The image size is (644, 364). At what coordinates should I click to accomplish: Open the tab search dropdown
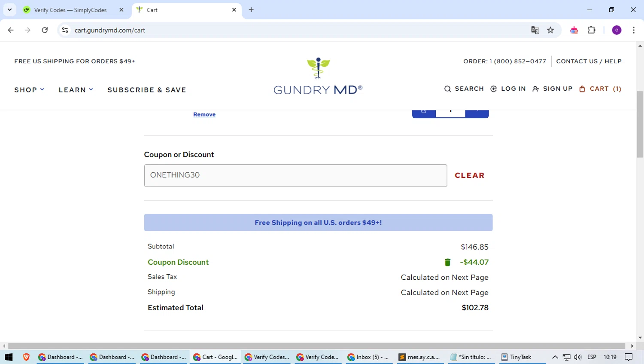[x=9, y=10]
